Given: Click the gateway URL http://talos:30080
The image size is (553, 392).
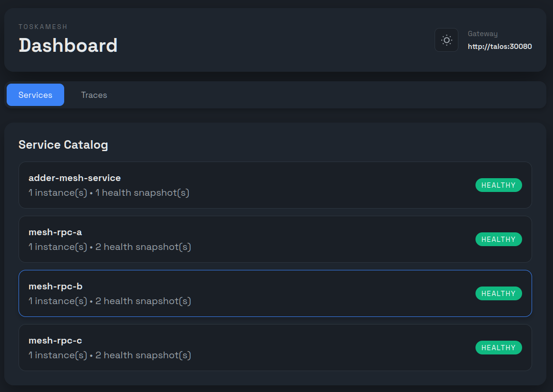Looking at the screenshot, I should point(499,47).
